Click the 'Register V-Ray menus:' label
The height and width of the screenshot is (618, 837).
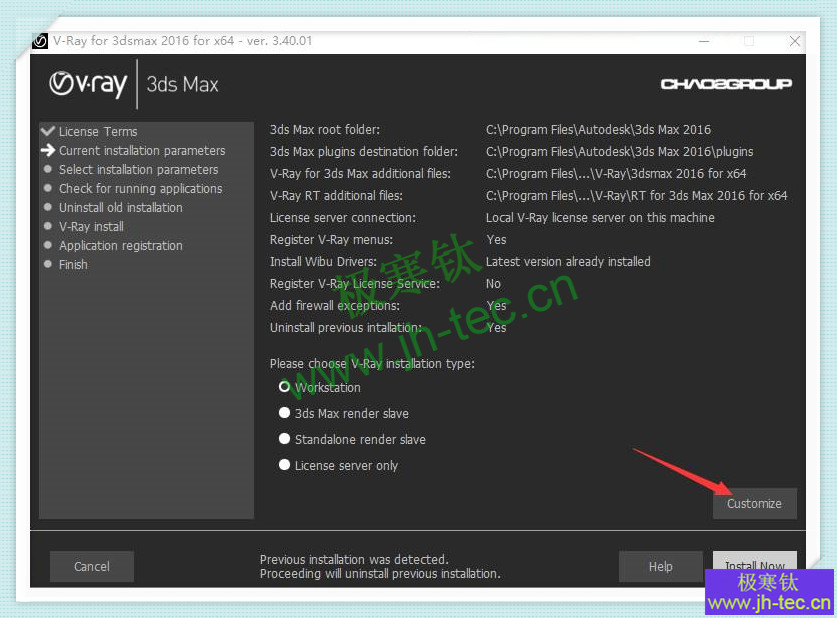click(331, 240)
